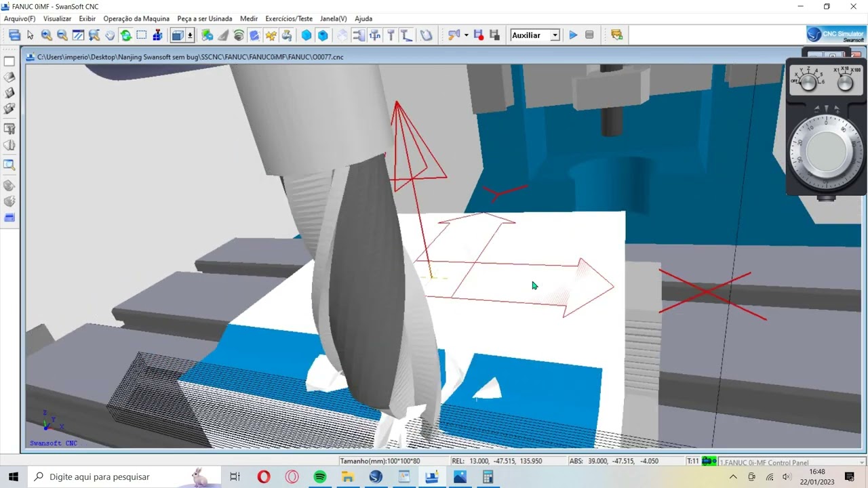Click the yellow card panel icon
This screenshot has height=488, width=868.
[616, 35]
